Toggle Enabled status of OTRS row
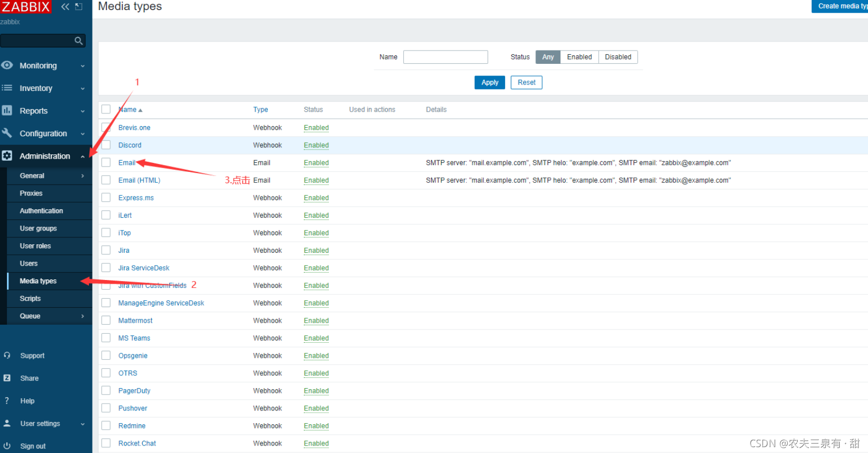Screen dimensions: 868x453 coord(316,373)
